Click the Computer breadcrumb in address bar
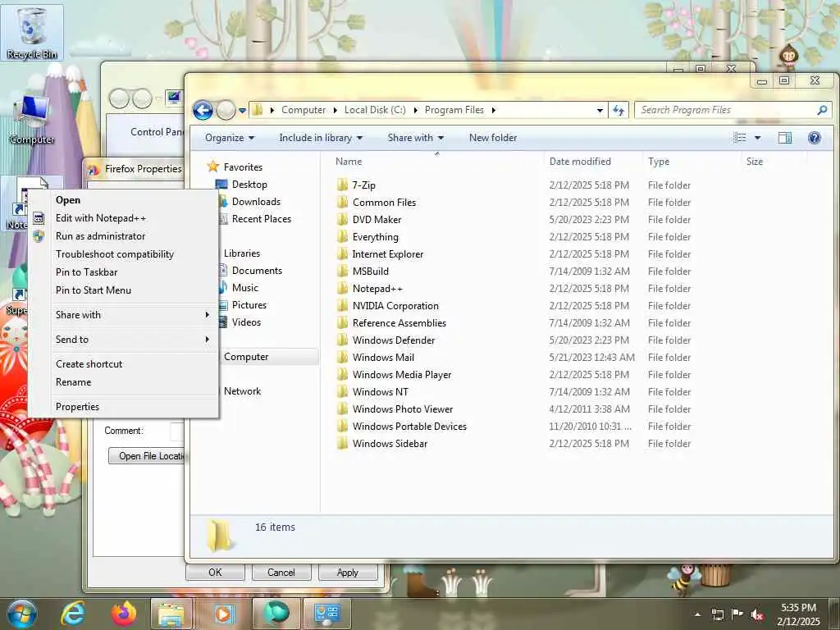 click(304, 110)
